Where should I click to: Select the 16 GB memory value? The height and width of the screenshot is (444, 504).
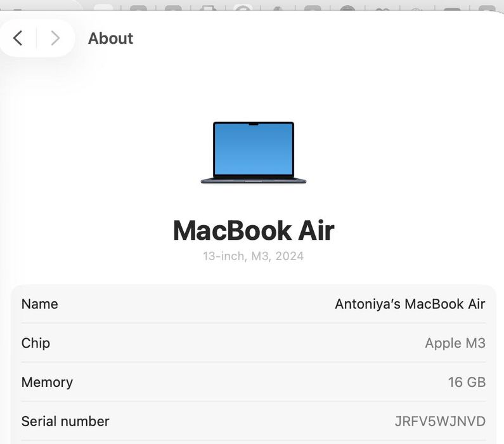[x=467, y=382]
